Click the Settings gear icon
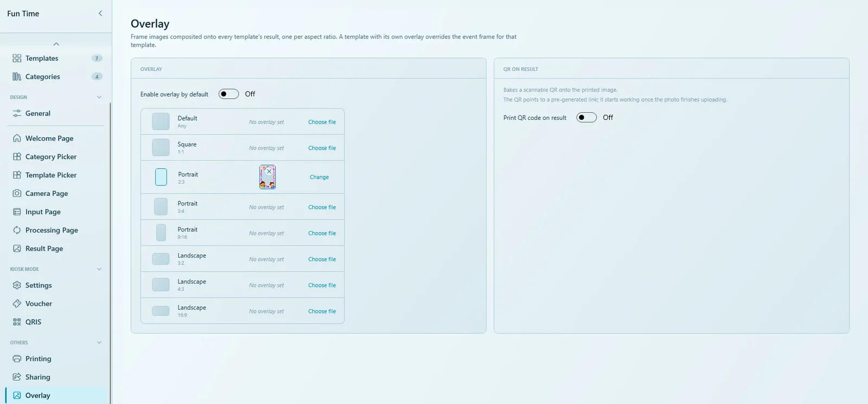The image size is (868, 404). pyautogui.click(x=17, y=285)
